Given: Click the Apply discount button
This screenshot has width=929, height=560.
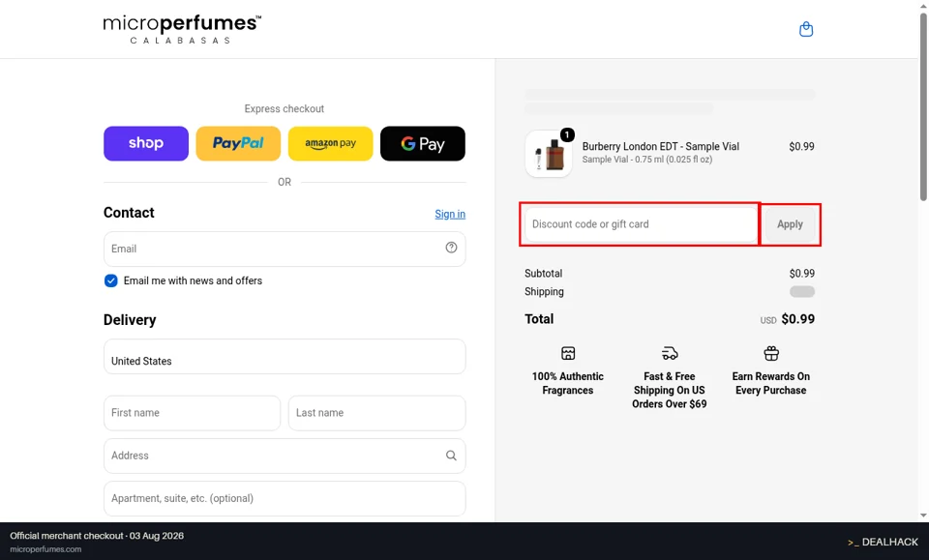Looking at the screenshot, I should point(790,224).
